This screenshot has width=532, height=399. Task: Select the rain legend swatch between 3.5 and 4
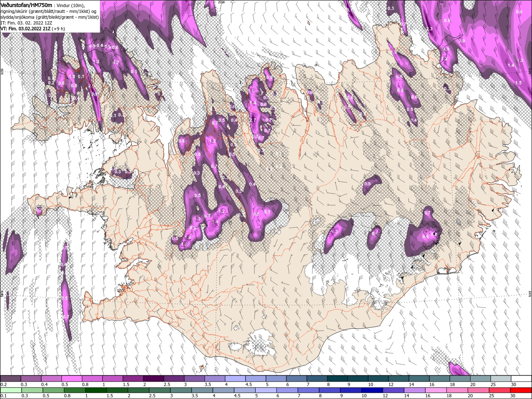pos(202,390)
